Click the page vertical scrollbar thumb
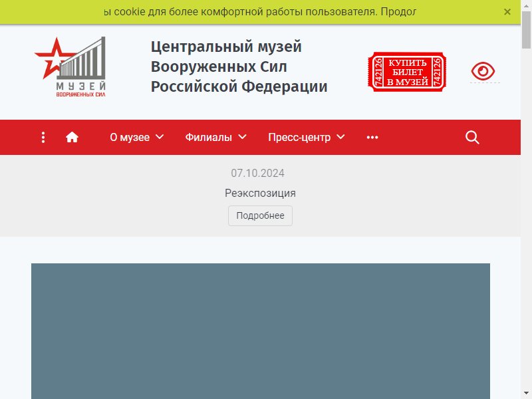 coord(527,30)
